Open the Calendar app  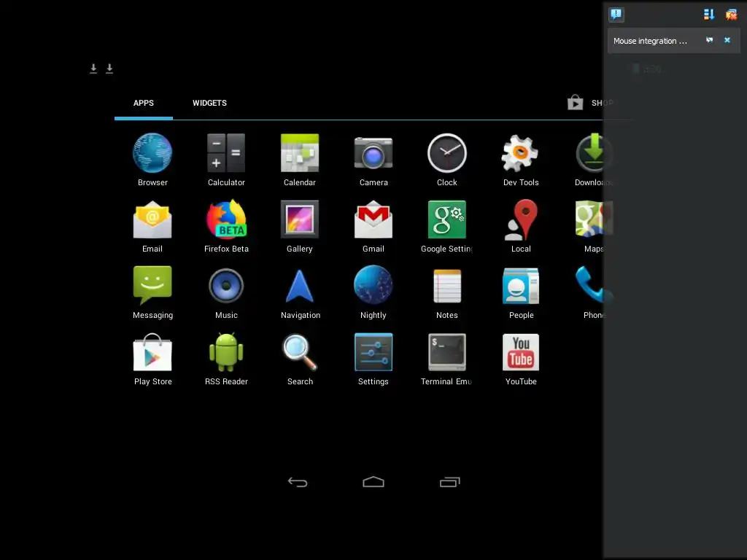click(x=300, y=160)
